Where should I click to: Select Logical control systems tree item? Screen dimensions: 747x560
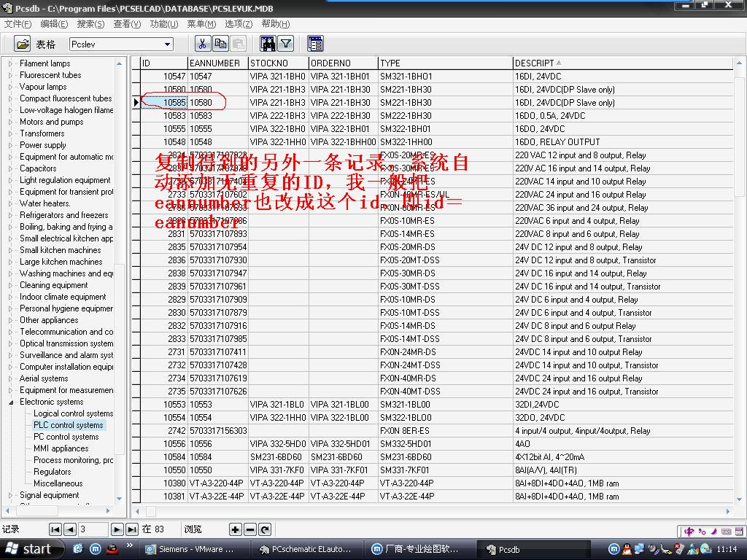pyautogui.click(x=73, y=413)
